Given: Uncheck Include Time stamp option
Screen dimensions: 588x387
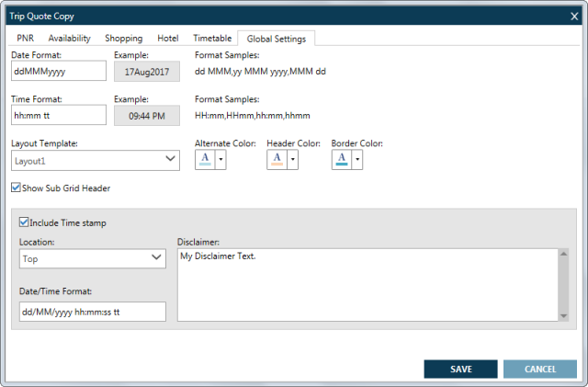Looking at the screenshot, I should (24, 222).
